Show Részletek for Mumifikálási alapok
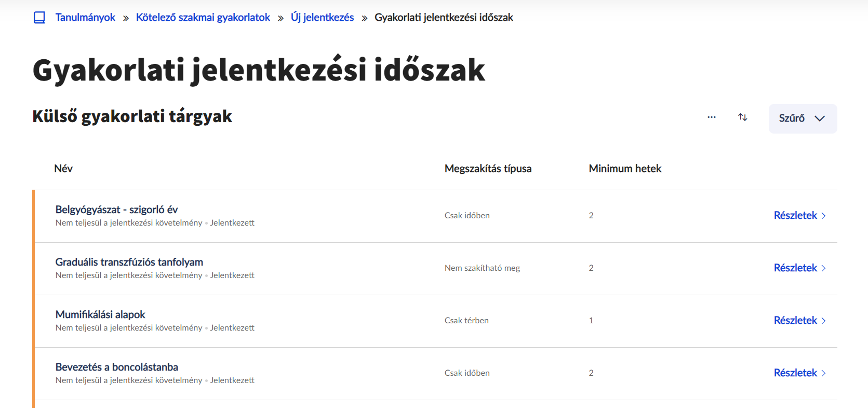This screenshot has width=868, height=408. tap(795, 321)
